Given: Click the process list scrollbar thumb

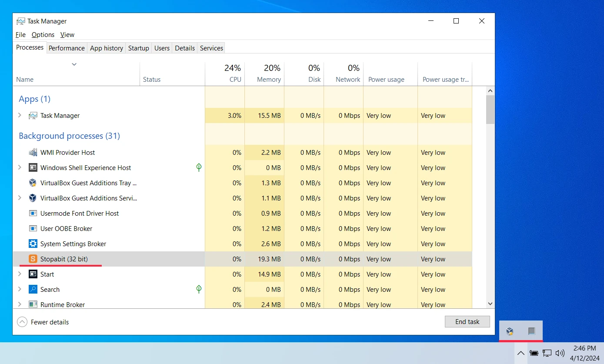Looking at the screenshot, I should coord(490,110).
